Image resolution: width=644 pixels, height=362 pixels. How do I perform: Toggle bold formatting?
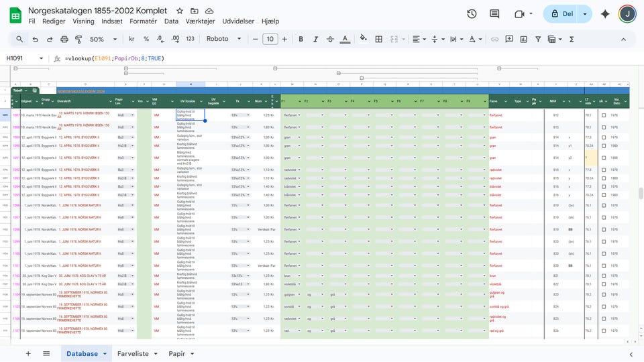pos(301,40)
